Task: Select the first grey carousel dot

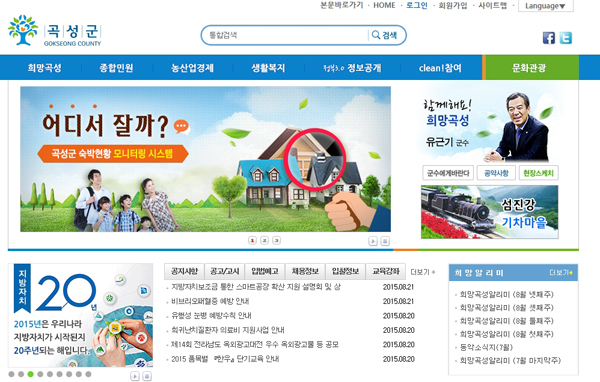Action: coord(11,374)
